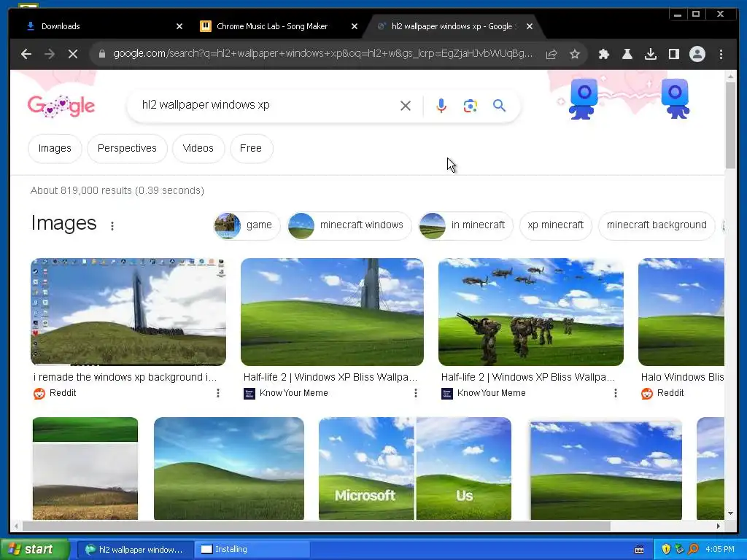This screenshot has width=747, height=560.
Task: Clear the search box text
Action: tap(406, 106)
